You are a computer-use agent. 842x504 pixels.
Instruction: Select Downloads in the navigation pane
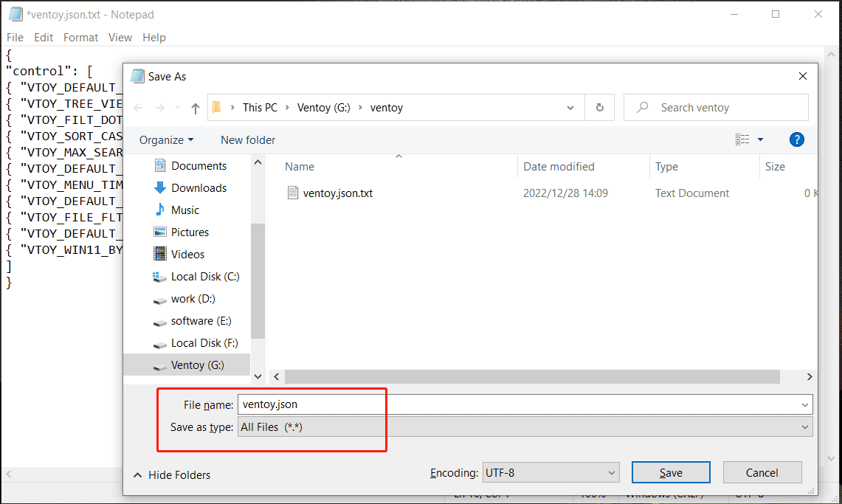point(199,188)
